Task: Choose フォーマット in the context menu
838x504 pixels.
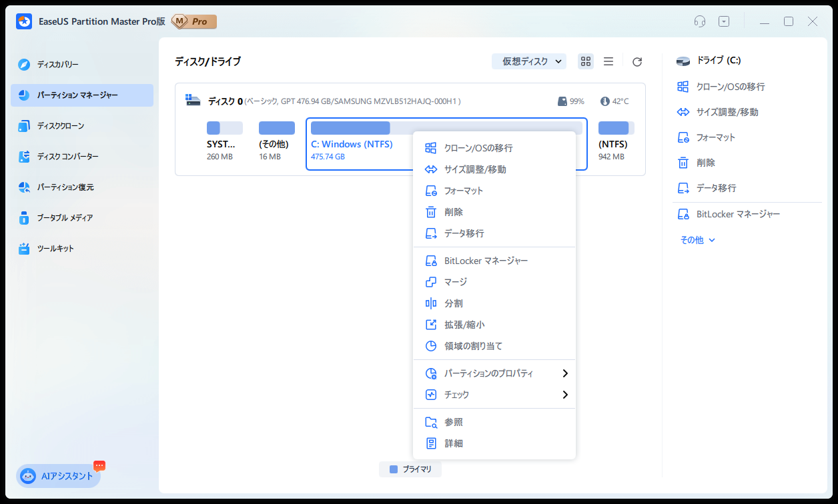Action: [x=494, y=191]
